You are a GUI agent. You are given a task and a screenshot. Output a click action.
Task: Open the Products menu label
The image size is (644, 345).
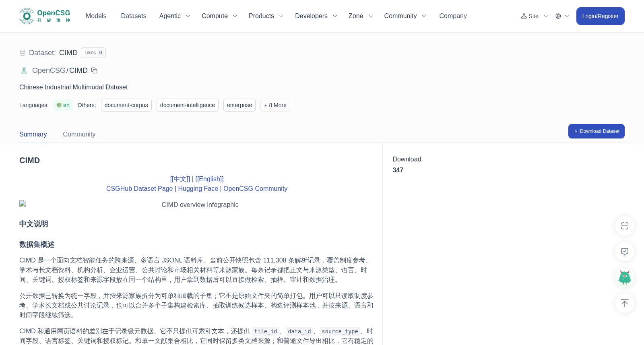pos(261,16)
